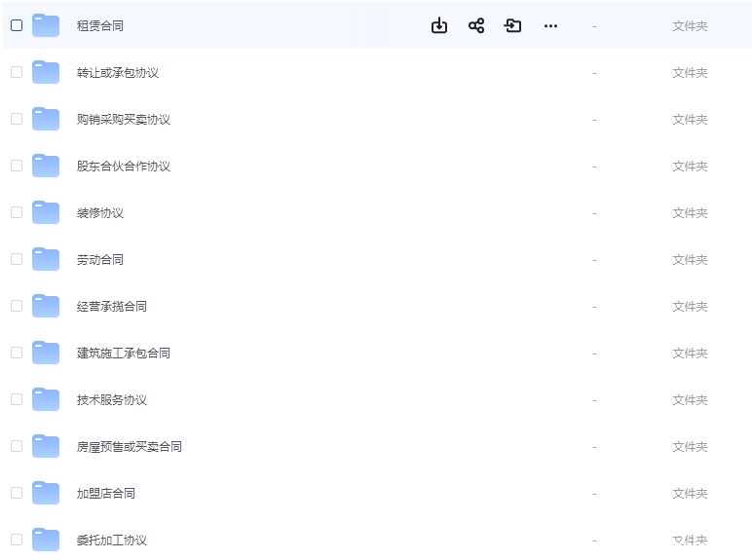Screen dimensions: 752x560
Task: Tick the checkbox for 租赁合同
Action: click(x=17, y=25)
